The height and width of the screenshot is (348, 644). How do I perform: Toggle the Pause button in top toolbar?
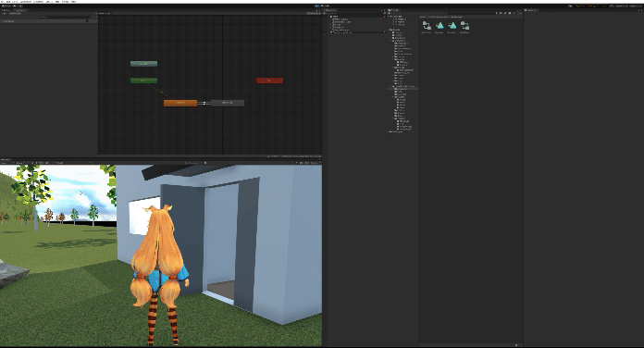coord(322,6)
